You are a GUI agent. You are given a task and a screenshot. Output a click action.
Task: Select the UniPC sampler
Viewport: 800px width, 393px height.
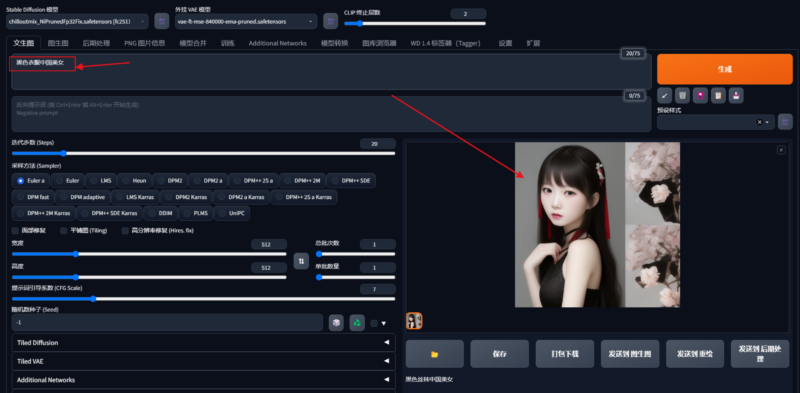232,213
